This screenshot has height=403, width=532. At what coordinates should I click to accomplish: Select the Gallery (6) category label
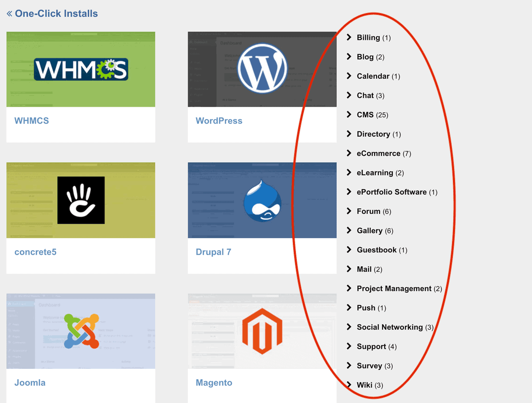375,231
